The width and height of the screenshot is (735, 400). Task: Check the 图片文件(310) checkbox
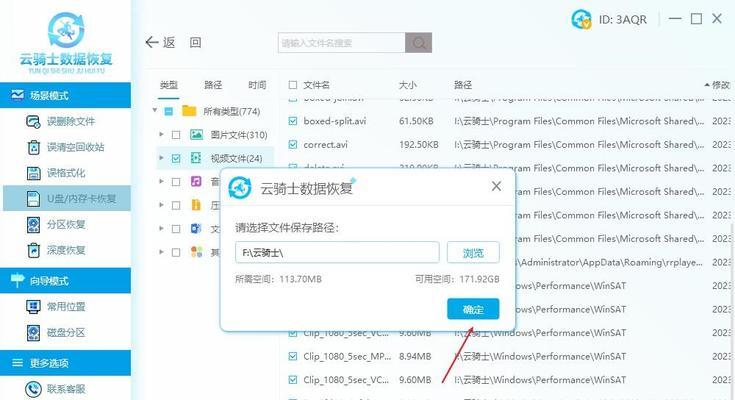(x=176, y=135)
